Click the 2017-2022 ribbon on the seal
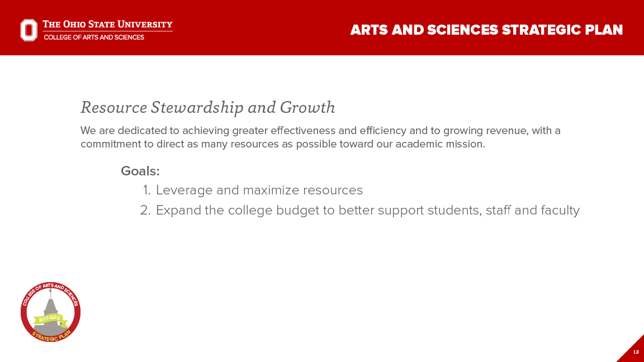The image size is (644, 362). click(x=49, y=320)
